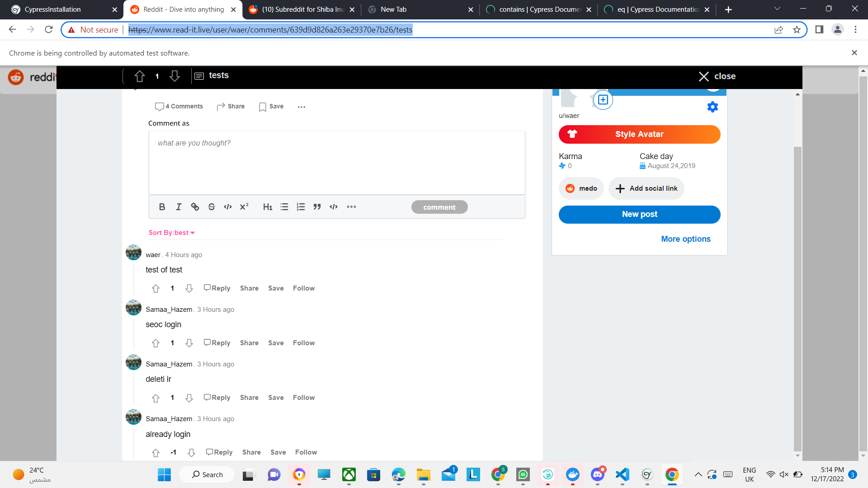
Task: Expand more editor options ellipsis
Action: [351, 207]
